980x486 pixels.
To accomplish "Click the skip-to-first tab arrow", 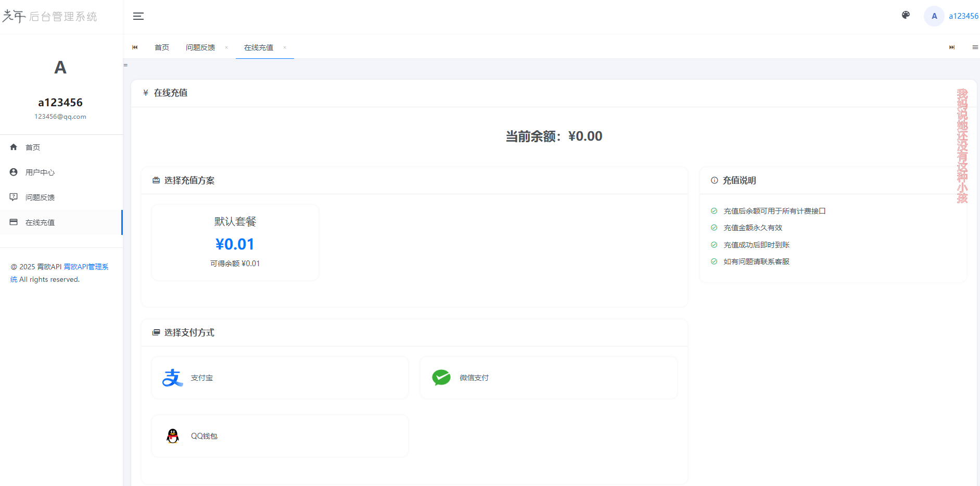I will (x=135, y=47).
